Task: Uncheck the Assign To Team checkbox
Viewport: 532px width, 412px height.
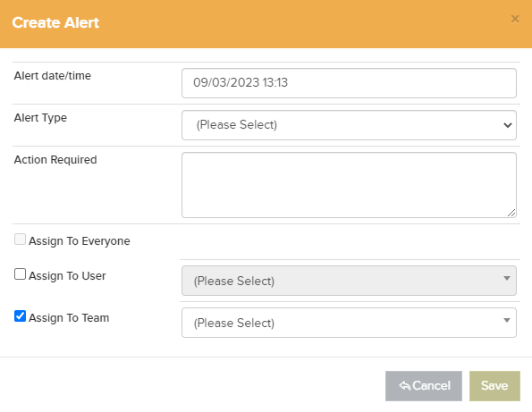Action: pyautogui.click(x=20, y=316)
